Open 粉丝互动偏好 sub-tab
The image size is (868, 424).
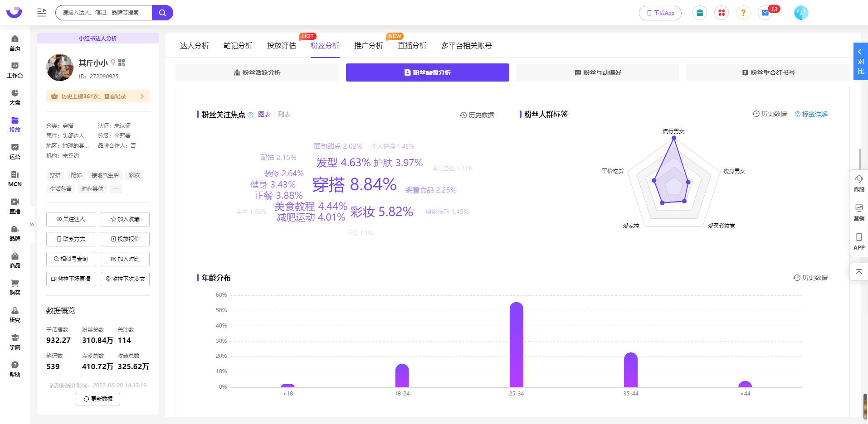point(598,72)
